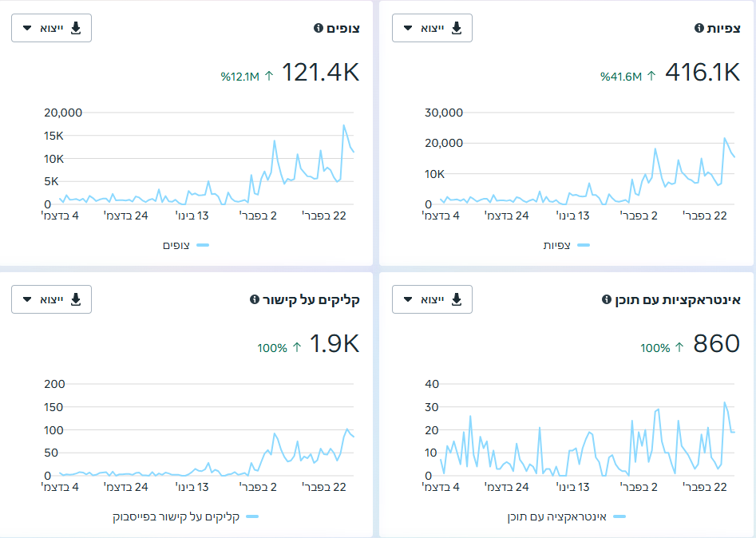Click download icon in קליקים על קישור export button
756x538 pixels.
76,299
